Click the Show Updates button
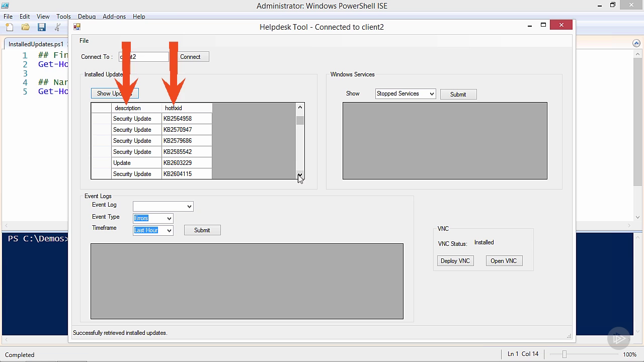 pyautogui.click(x=115, y=94)
